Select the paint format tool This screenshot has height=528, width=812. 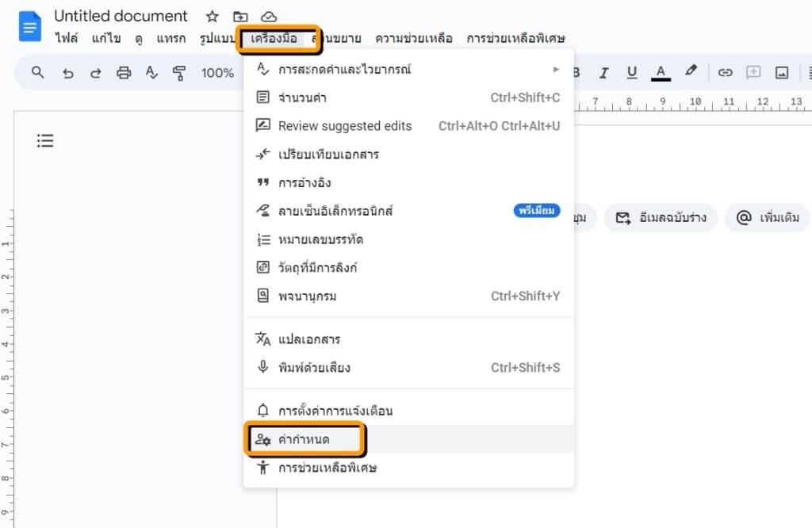pyautogui.click(x=179, y=72)
